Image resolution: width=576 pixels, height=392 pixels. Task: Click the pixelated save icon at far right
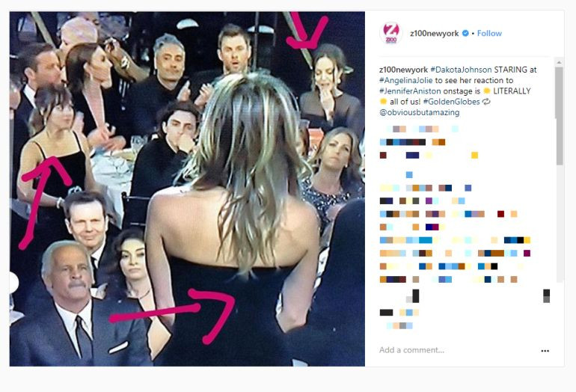[x=546, y=295]
